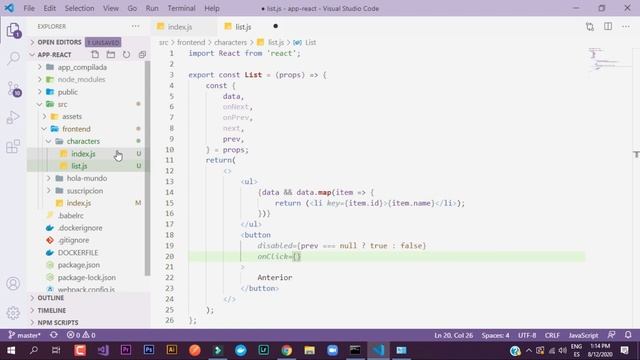The image size is (640, 360).
Task: Switch to the index.js editor tab
Action: [180, 27]
